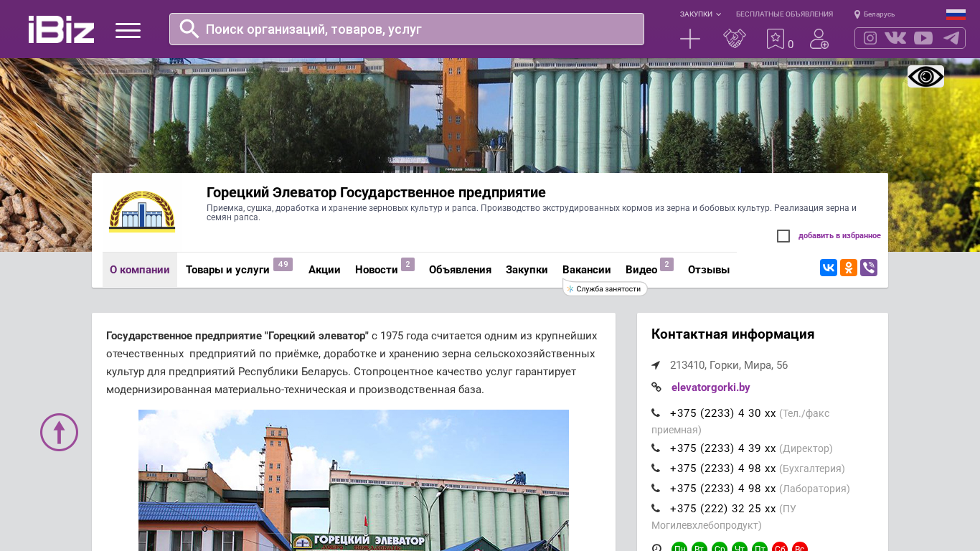This screenshot has height=551, width=980.
Task: Open the Акции tab
Action: point(324,270)
